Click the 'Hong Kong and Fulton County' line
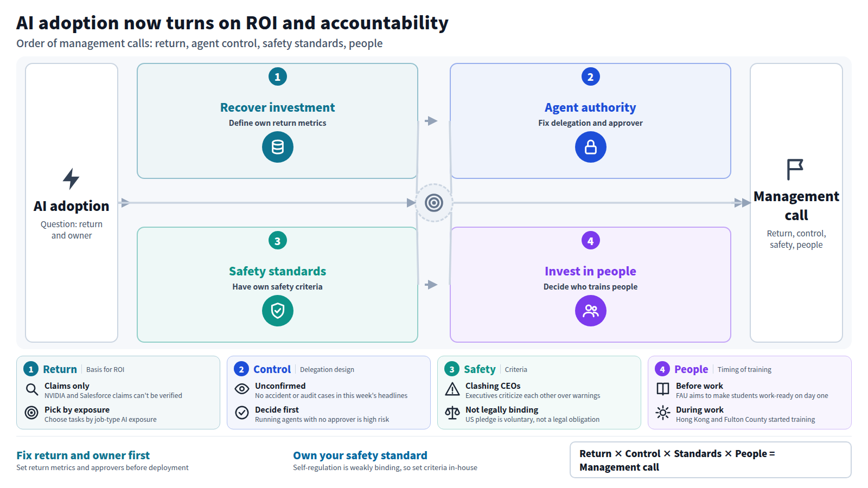This screenshot has width=868, height=488. 745,420
